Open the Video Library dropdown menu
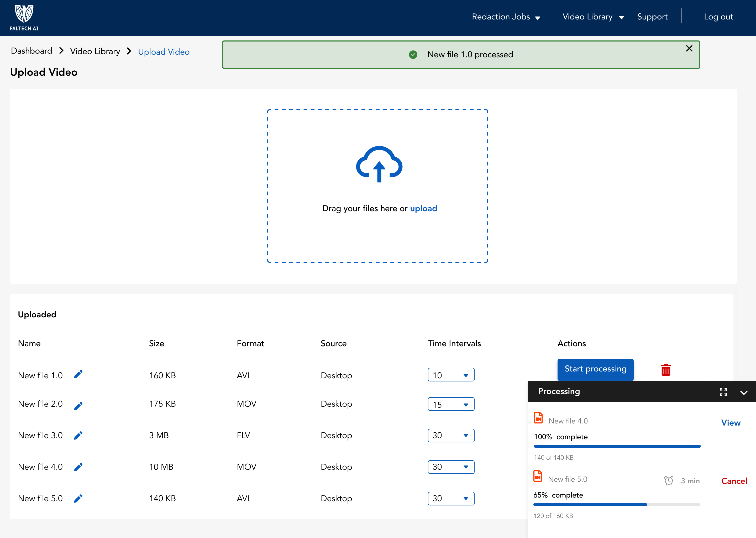Viewport: 756px width, 538px height. coord(593,17)
